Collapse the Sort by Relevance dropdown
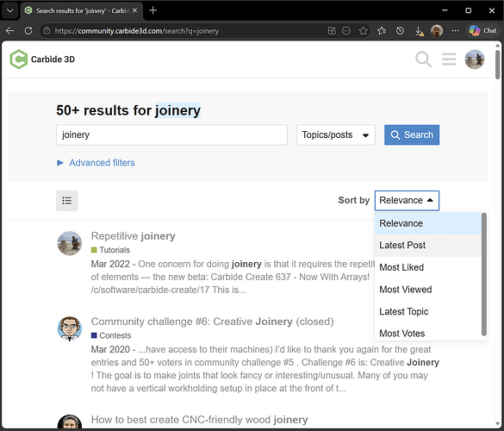The width and height of the screenshot is (504, 431). click(x=407, y=200)
